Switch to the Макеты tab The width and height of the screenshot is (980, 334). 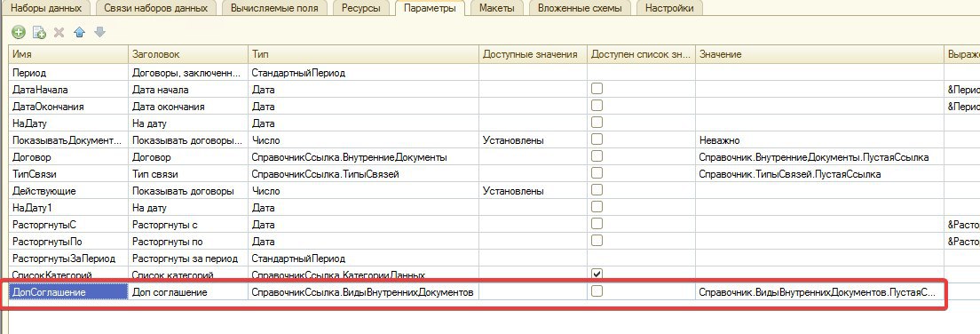(x=497, y=9)
